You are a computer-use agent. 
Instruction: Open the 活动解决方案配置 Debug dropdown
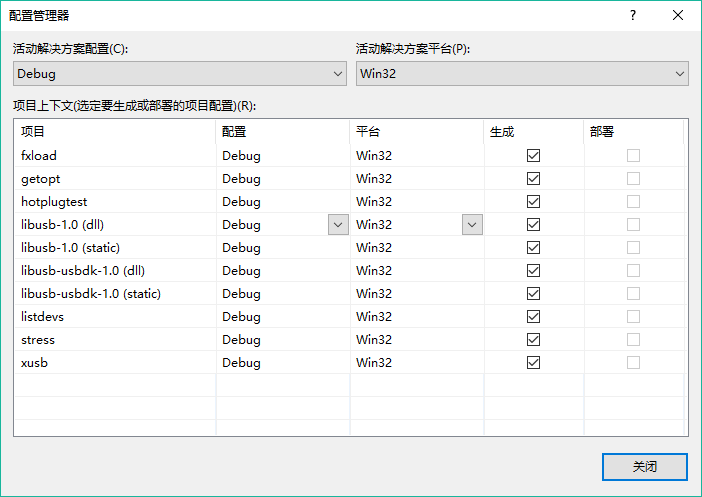tap(180, 73)
